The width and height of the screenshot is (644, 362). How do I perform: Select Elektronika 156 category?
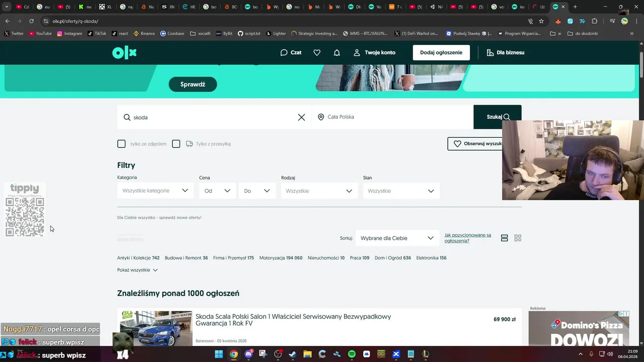[431, 258]
